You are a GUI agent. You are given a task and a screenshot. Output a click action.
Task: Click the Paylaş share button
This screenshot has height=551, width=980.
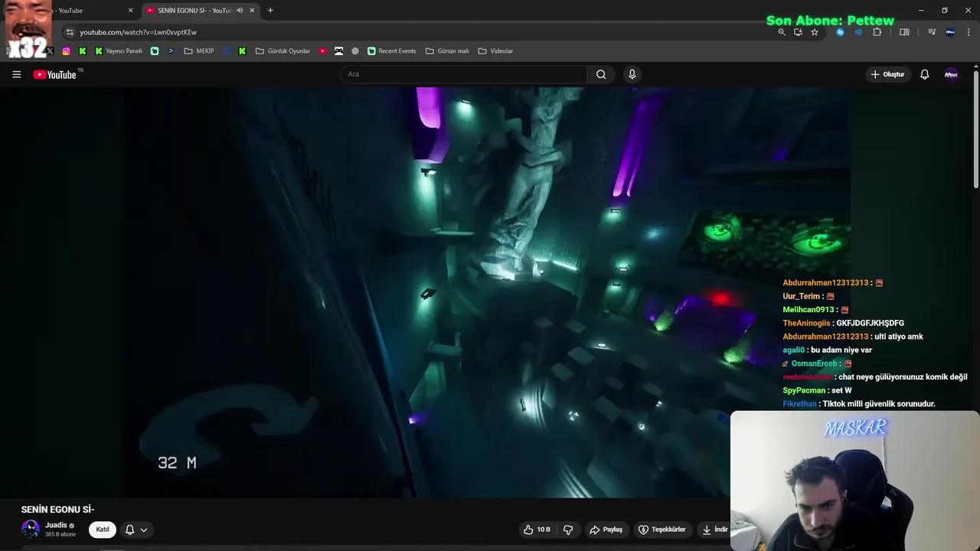(x=606, y=530)
